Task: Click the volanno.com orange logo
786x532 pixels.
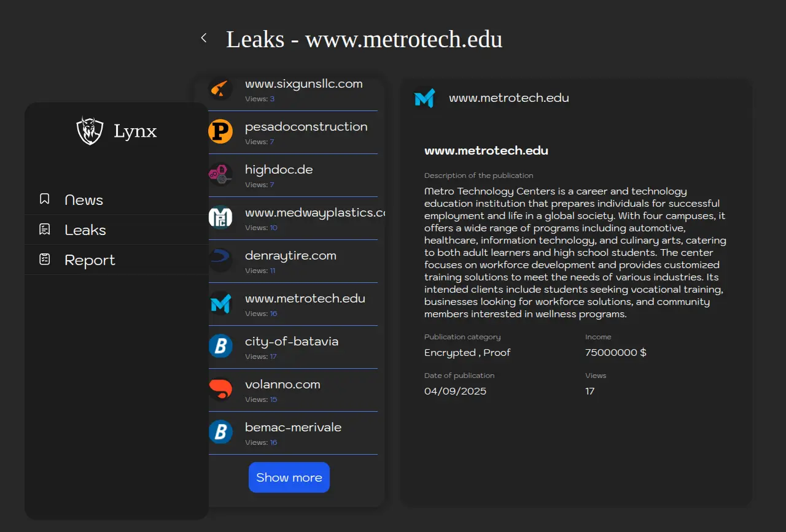Action: [220, 390]
